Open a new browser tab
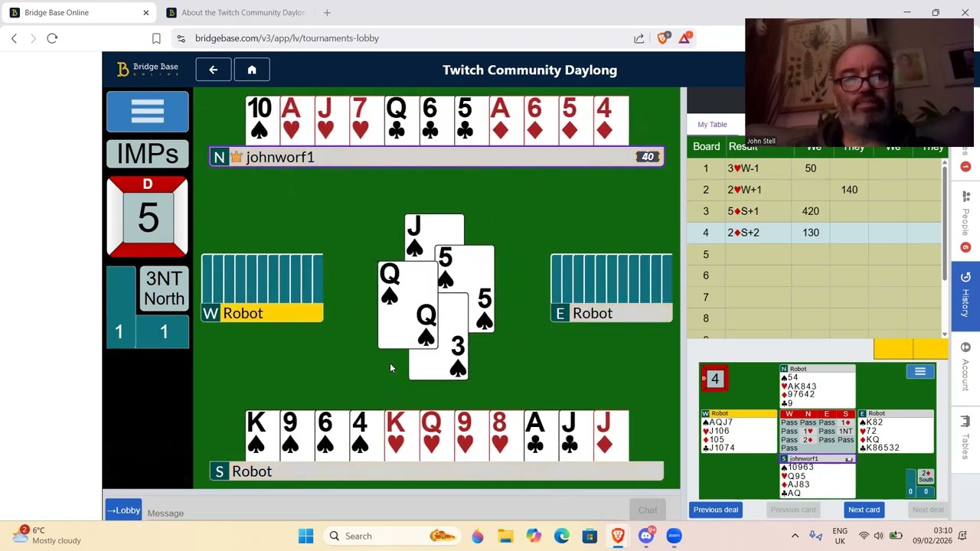 pyautogui.click(x=327, y=12)
